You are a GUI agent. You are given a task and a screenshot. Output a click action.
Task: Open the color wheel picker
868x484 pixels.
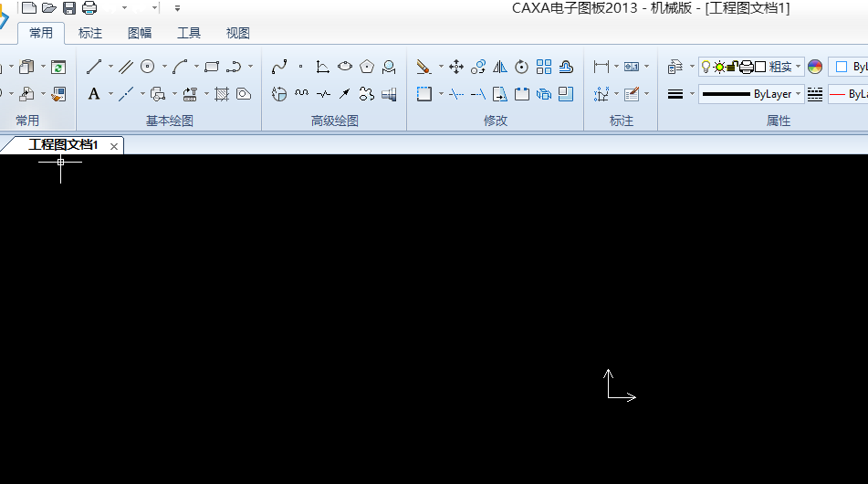pyautogui.click(x=815, y=67)
